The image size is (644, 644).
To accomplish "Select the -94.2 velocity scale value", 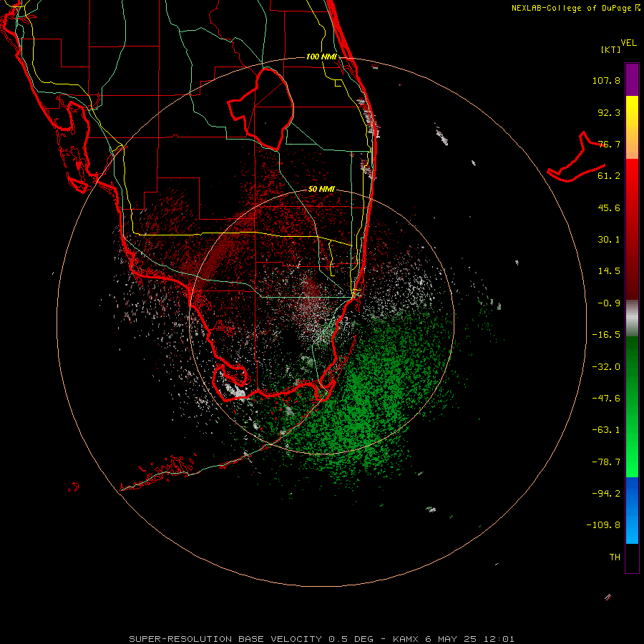I will pos(606,494).
